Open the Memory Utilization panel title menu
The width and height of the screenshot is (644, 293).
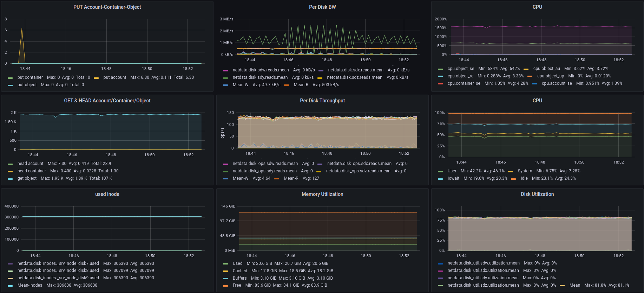pyautogui.click(x=322, y=194)
